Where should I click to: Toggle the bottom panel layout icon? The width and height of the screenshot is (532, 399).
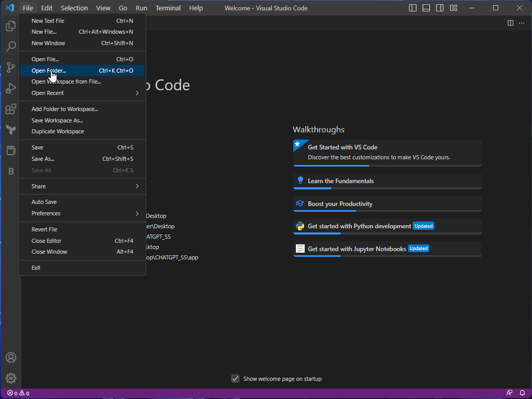point(426,8)
